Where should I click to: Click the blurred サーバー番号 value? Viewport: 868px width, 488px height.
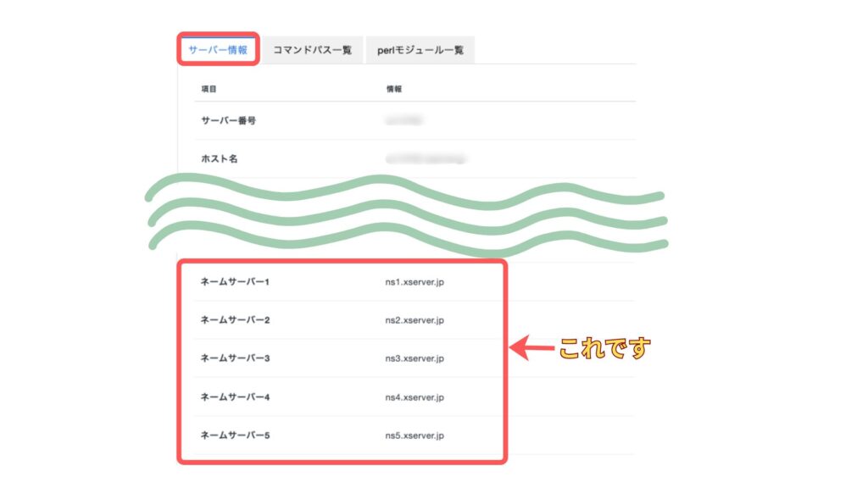pyautogui.click(x=404, y=120)
